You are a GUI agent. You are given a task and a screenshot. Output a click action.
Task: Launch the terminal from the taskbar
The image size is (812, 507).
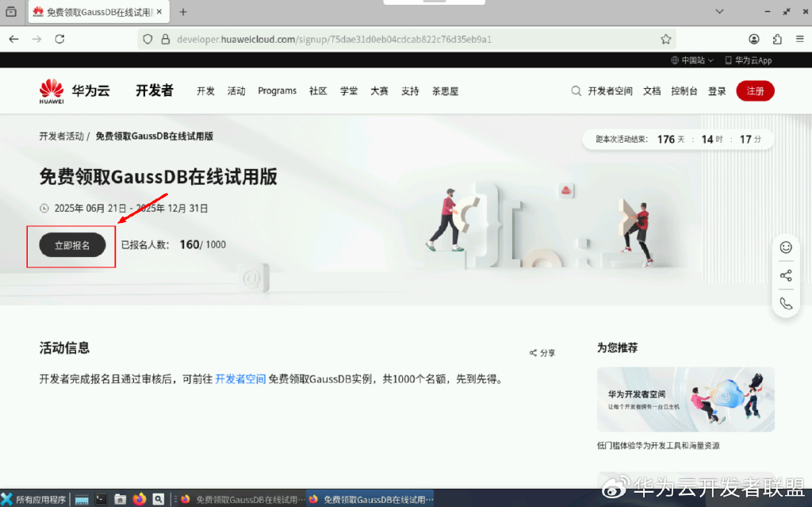tap(101, 499)
